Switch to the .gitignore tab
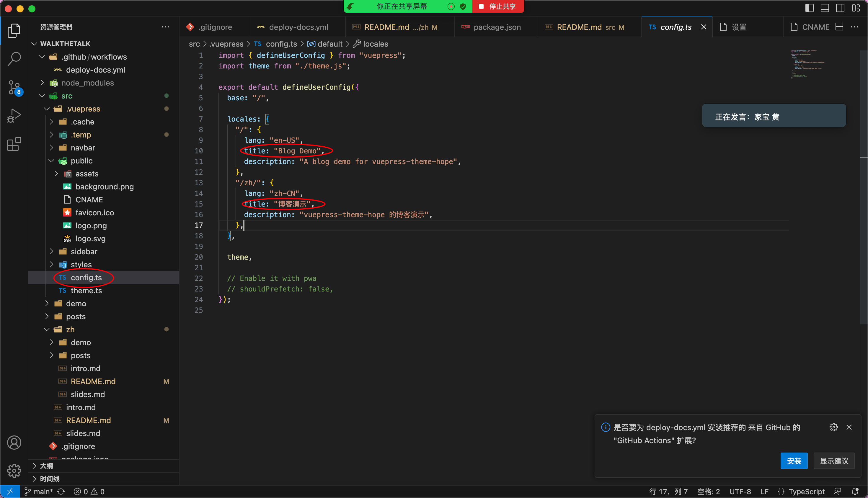868x498 pixels. point(214,27)
